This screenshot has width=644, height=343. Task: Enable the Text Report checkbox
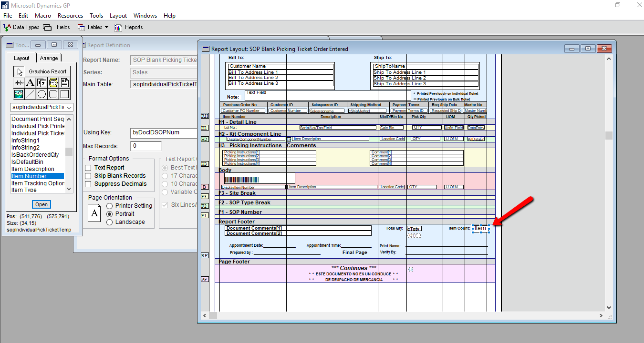click(x=88, y=168)
